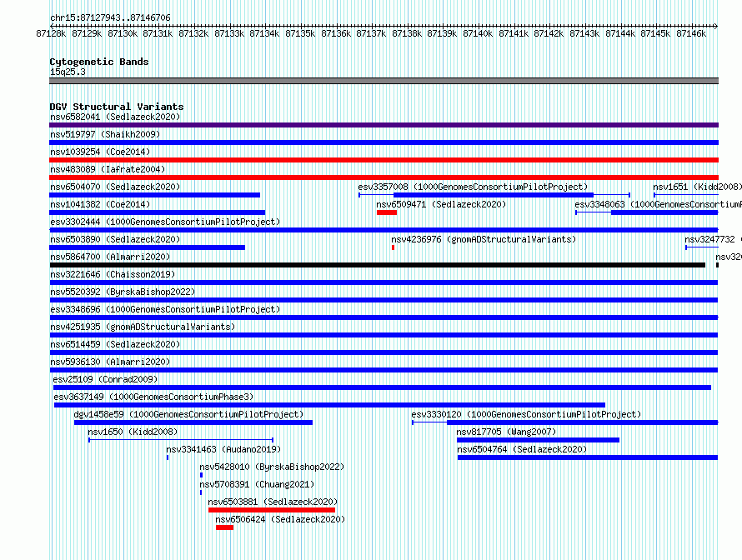Open the nsv5864700 (Almarri2020) label
742x560 pixels.
(x=110, y=257)
